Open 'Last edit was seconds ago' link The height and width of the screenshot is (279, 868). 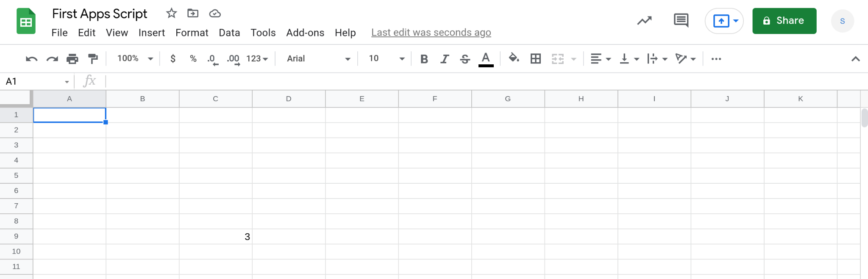[x=431, y=33]
